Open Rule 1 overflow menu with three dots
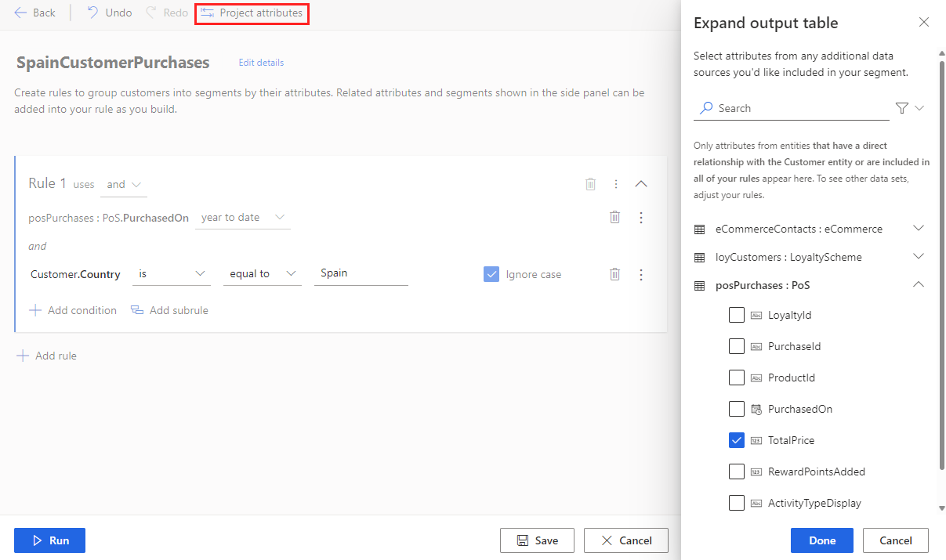Screen dimensions: 946x560 click(x=616, y=184)
